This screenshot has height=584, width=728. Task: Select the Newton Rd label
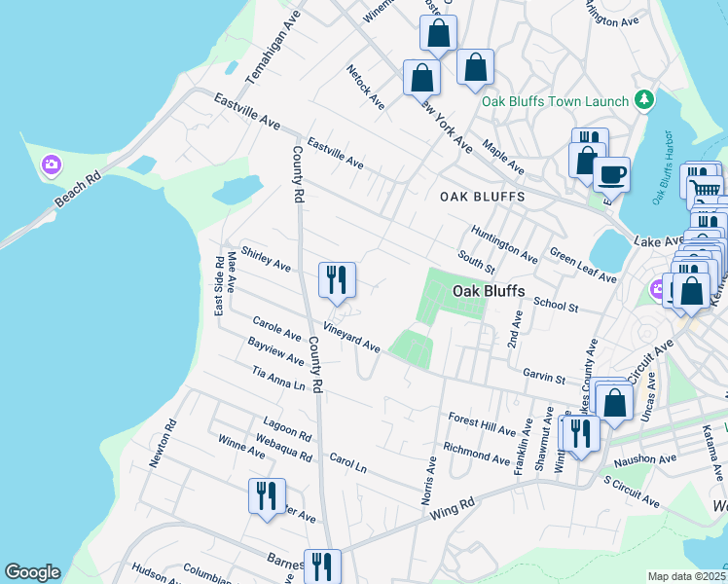(x=163, y=443)
